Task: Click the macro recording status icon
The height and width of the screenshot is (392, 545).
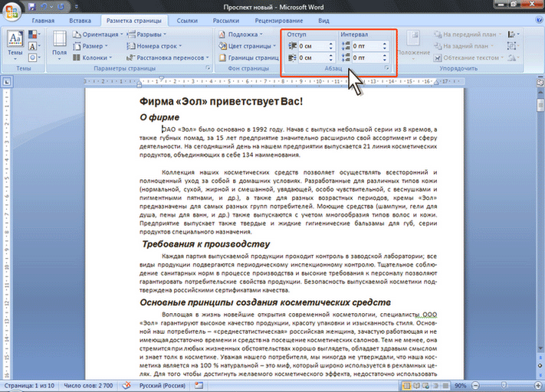Action: coord(199,385)
